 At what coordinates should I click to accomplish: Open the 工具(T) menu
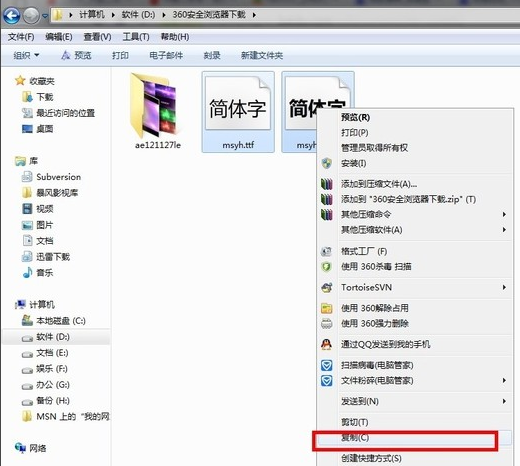136,37
